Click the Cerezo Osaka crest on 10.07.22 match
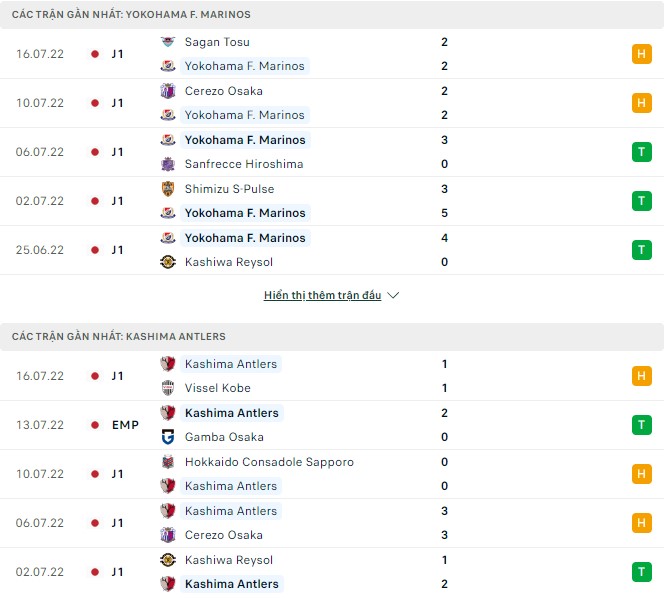Image resolution: width=670 pixels, height=598 pixels. tap(168, 91)
